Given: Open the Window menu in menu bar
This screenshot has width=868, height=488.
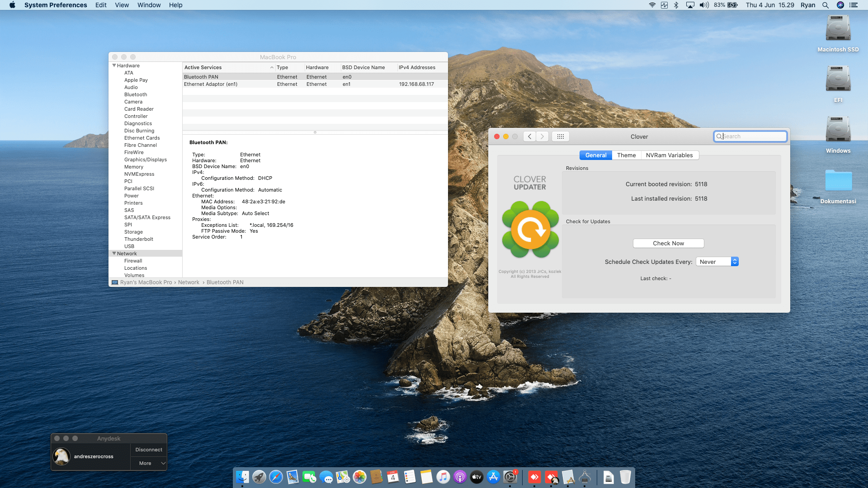Looking at the screenshot, I should point(149,5).
